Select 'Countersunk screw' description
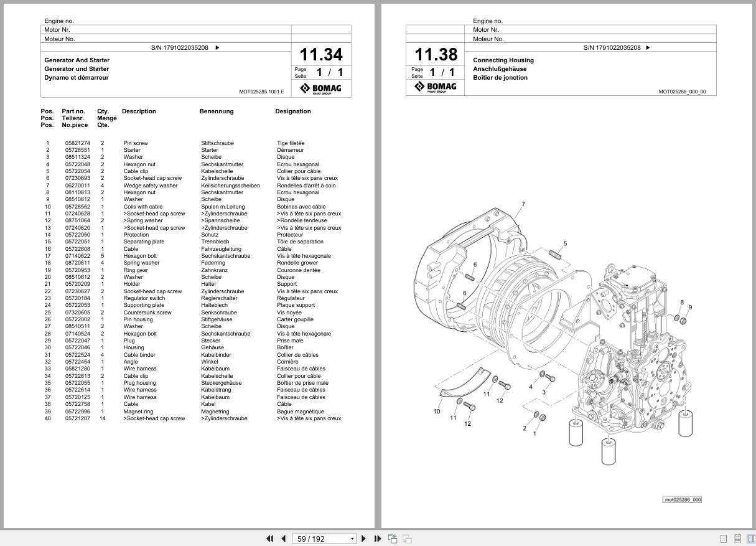The image size is (756, 546). coord(147,313)
